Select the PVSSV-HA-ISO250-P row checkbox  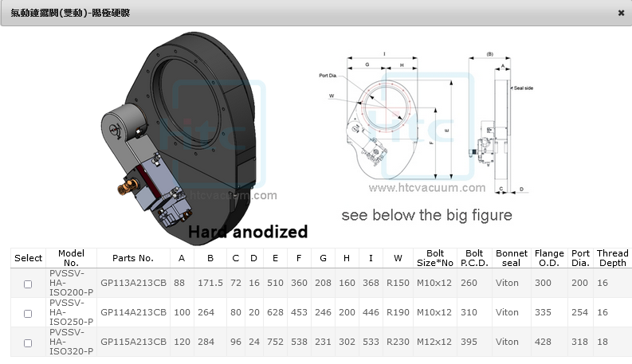click(28, 313)
